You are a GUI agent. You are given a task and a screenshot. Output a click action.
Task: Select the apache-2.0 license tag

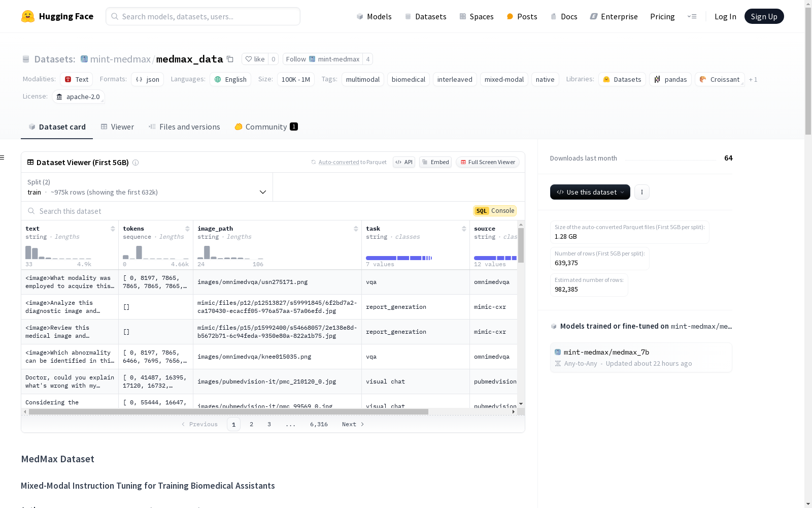tap(78, 97)
